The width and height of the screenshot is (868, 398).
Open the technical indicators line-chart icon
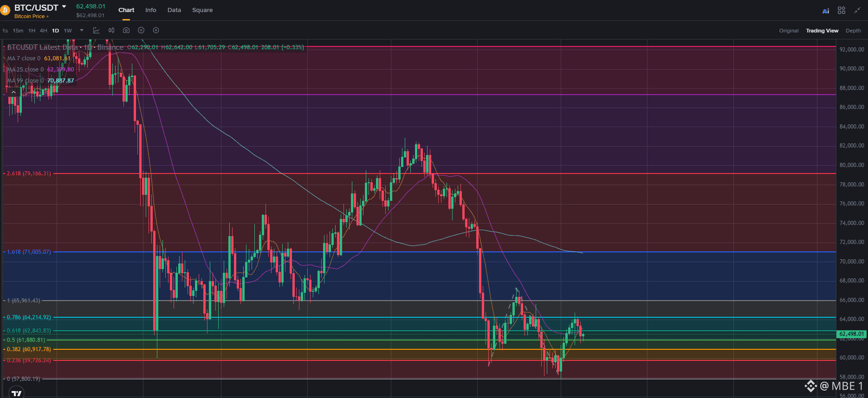coord(97,30)
